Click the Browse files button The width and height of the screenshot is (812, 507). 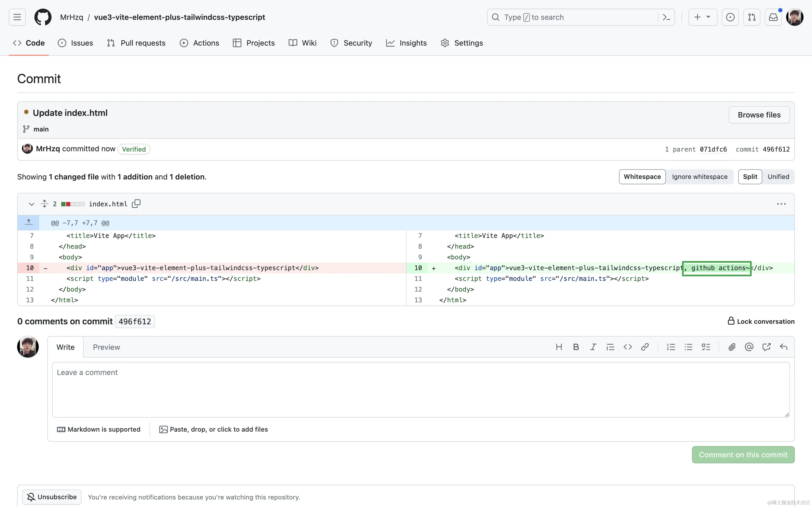click(x=759, y=115)
